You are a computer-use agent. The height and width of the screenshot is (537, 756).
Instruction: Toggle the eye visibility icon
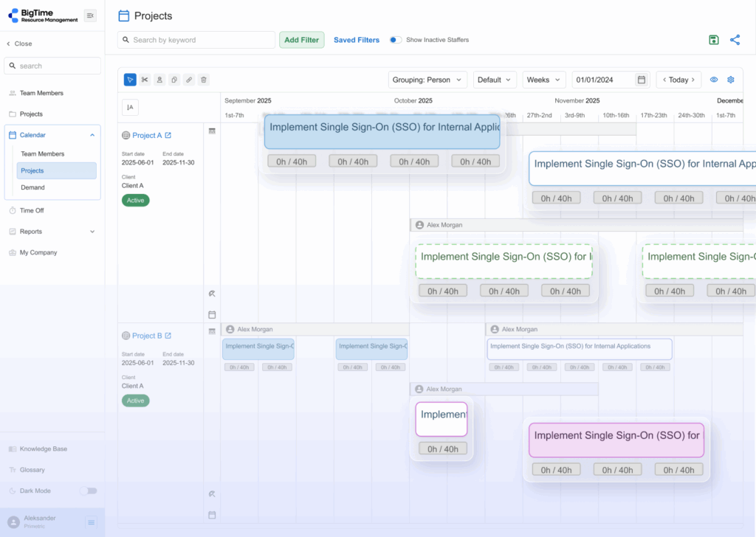[x=714, y=80]
